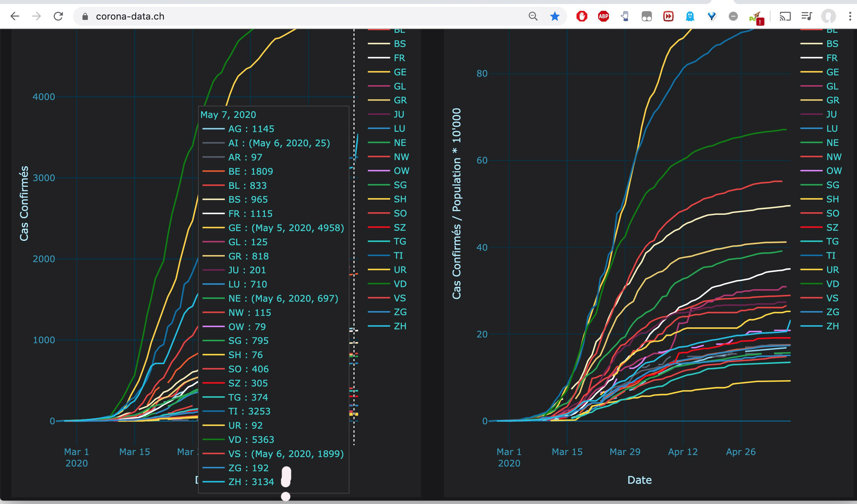Screen dimensions: 857x504
Task: Open the Chrome three-dot menu
Action: (x=850, y=16)
